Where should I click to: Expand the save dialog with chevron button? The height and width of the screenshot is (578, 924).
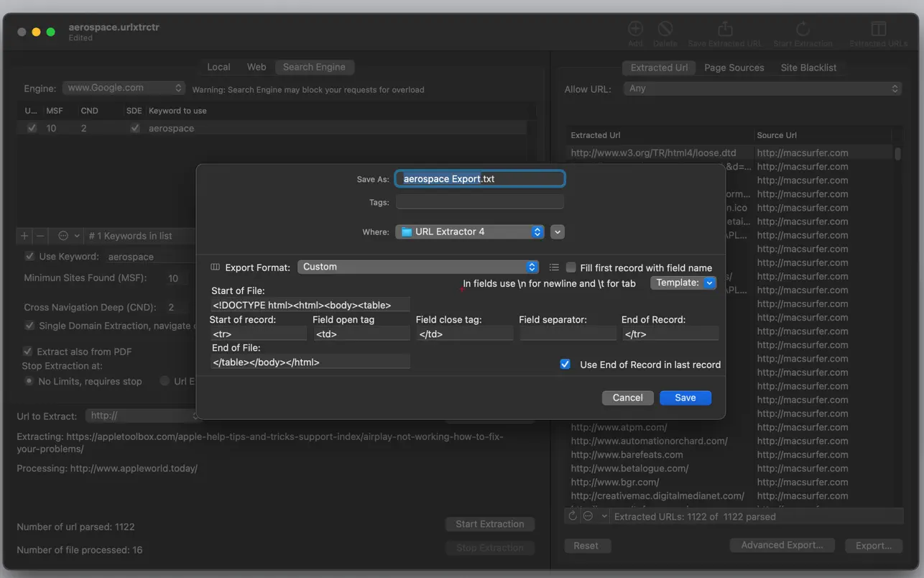(558, 232)
